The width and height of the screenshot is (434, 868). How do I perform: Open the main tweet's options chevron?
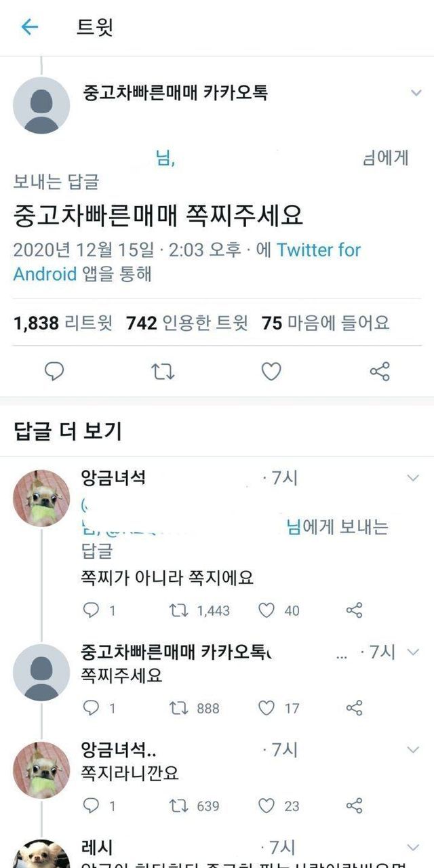[x=416, y=93]
